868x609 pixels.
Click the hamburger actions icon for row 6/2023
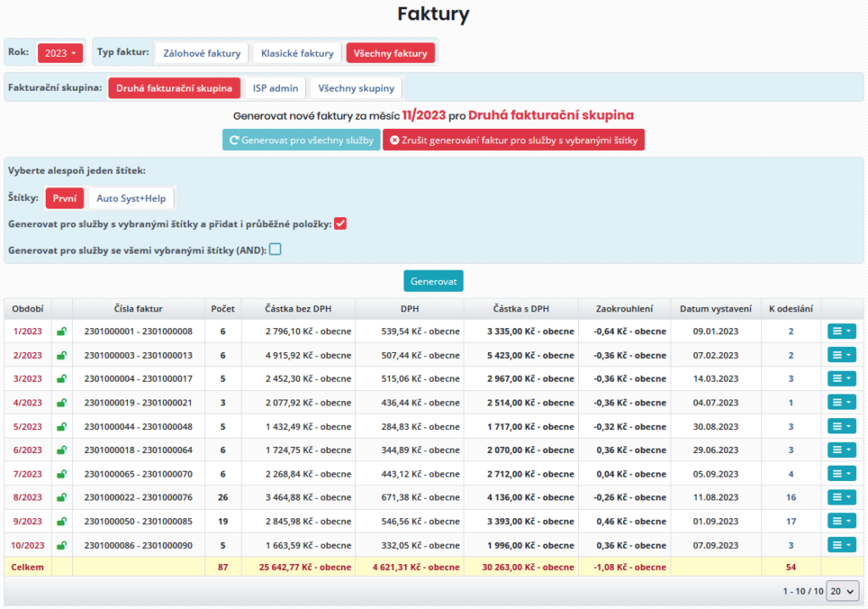point(837,450)
